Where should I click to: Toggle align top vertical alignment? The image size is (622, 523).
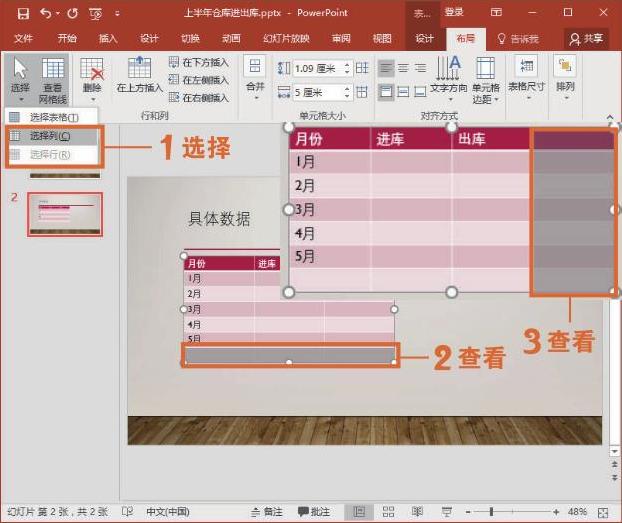386,92
